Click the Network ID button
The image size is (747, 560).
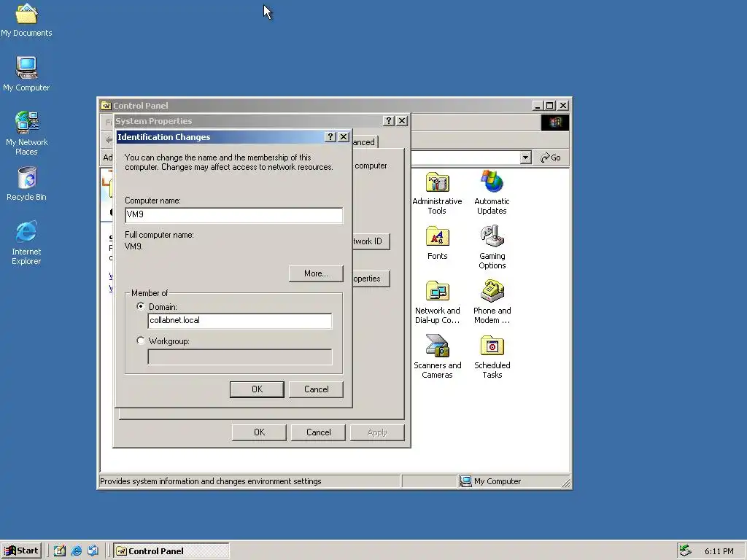click(x=371, y=241)
